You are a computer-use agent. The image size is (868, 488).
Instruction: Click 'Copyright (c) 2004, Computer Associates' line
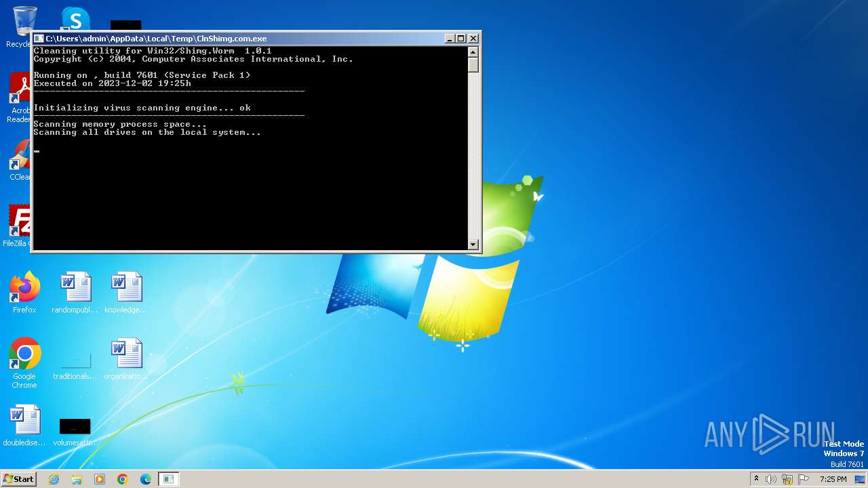(x=193, y=59)
